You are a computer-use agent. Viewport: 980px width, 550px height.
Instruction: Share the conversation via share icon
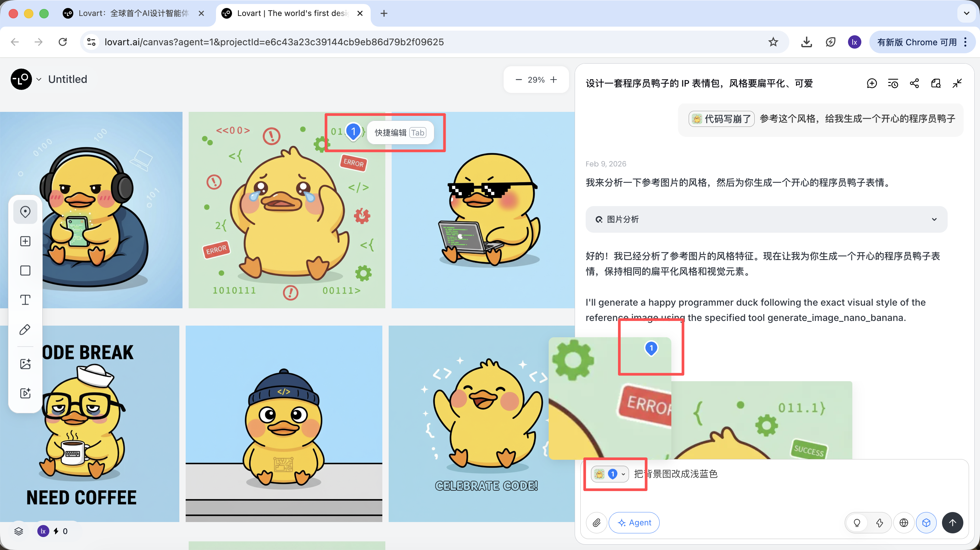click(914, 83)
